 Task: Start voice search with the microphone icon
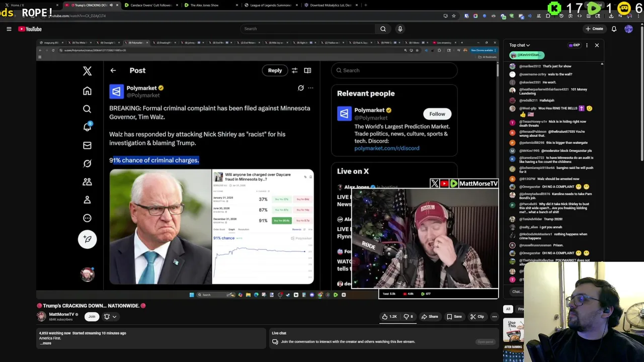(x=400, y=29)
